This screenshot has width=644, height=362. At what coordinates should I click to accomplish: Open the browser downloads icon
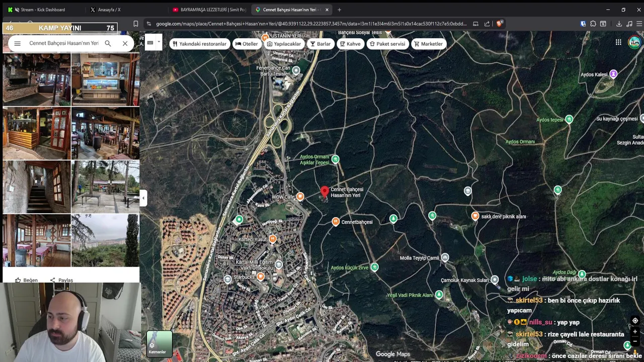pyautogui.click(x=619, y=24)
